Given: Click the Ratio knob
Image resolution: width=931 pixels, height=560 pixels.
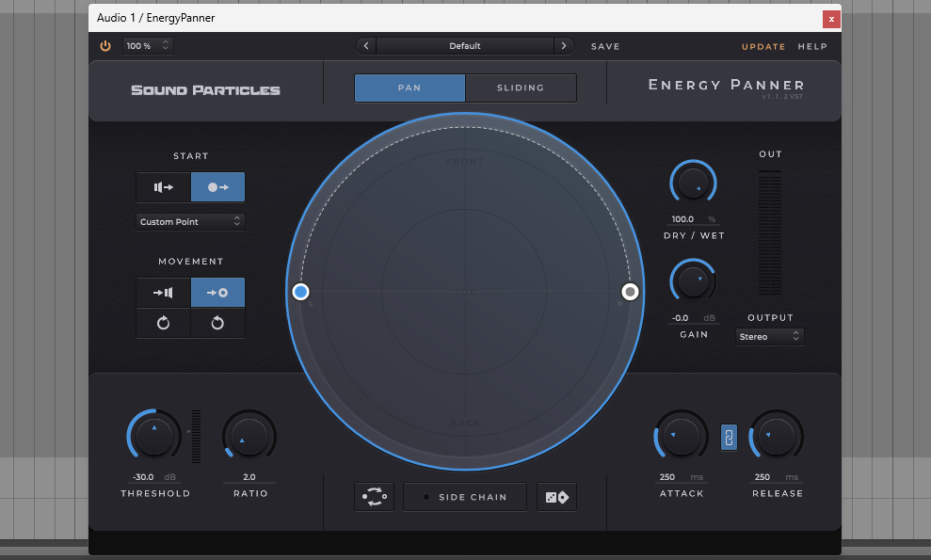Looking at the screenshot, I should click(x=249, y=437).
